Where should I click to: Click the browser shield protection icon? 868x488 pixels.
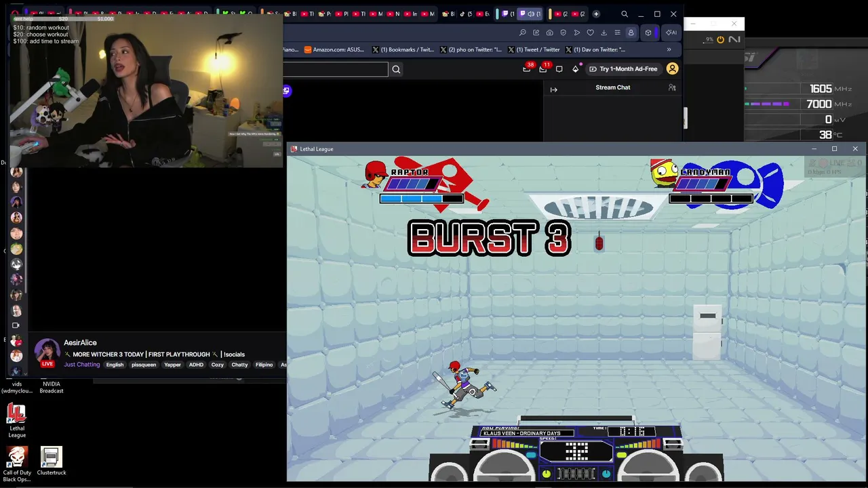564,33
